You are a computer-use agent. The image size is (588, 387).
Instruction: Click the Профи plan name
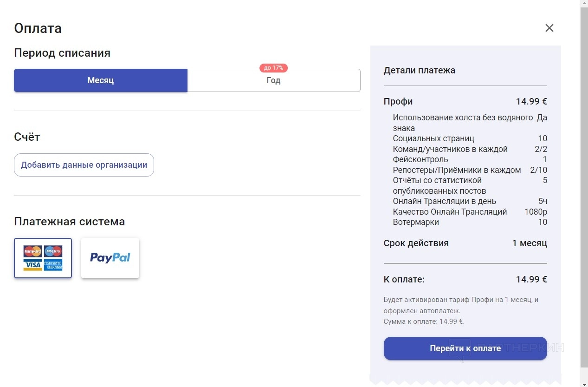398,101
